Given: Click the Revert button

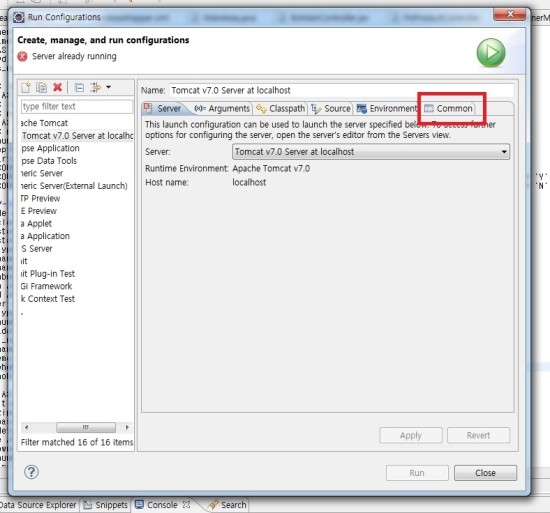Looking at the screenshot, I should point(478,436).
